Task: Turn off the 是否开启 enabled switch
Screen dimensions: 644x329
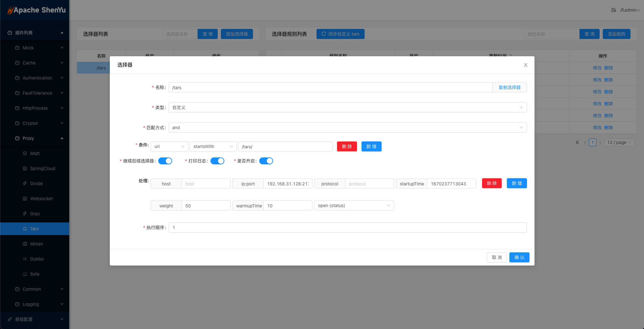Action: tap(266, 161)
